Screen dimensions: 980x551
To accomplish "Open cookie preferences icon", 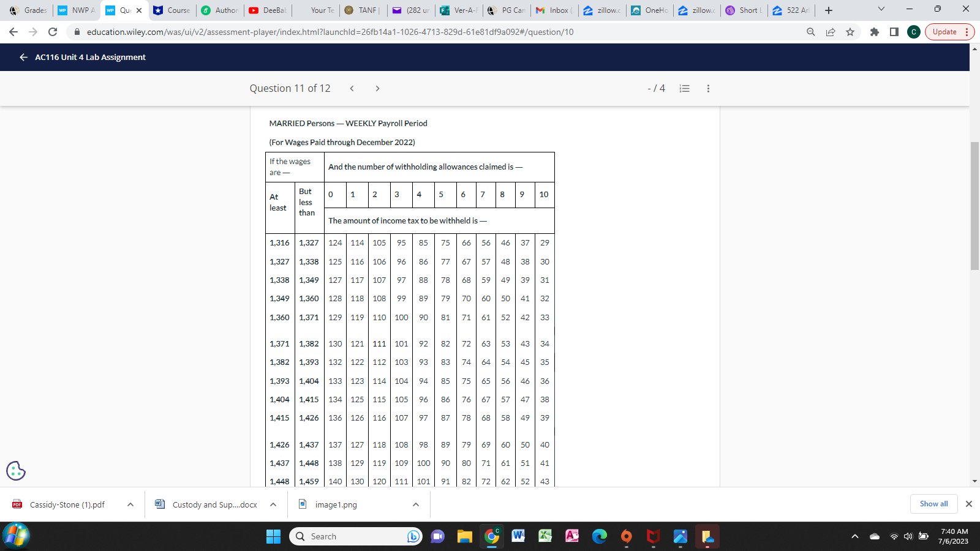I will pos(16,470).
